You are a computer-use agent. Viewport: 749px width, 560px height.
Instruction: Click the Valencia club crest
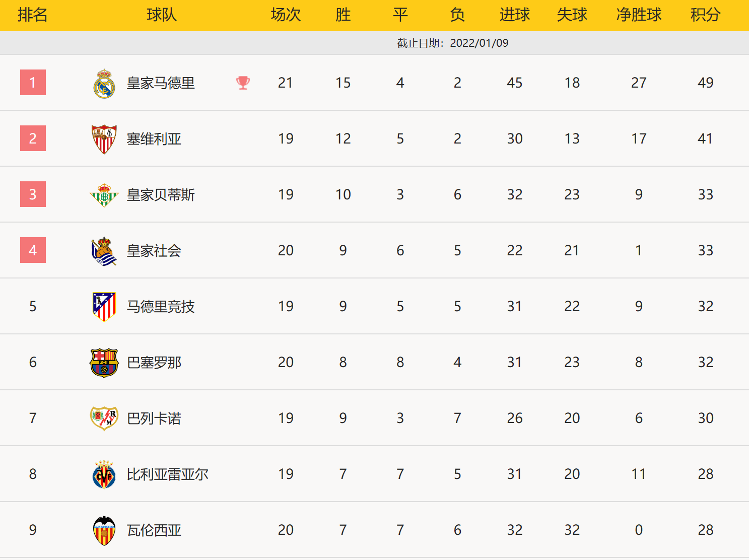point(104,530)
